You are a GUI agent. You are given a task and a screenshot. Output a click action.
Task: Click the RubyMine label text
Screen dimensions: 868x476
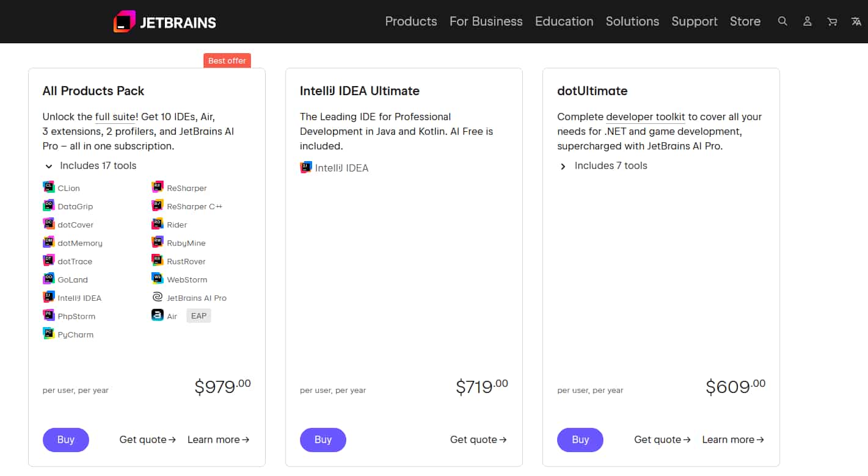pos(186,243)
